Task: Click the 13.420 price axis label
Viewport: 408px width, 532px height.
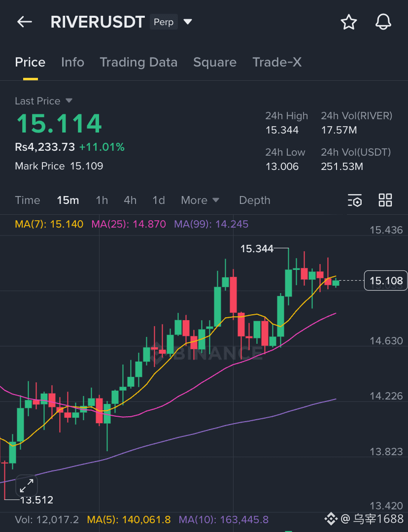Action: pyautogui.click(x=386, y=506)
